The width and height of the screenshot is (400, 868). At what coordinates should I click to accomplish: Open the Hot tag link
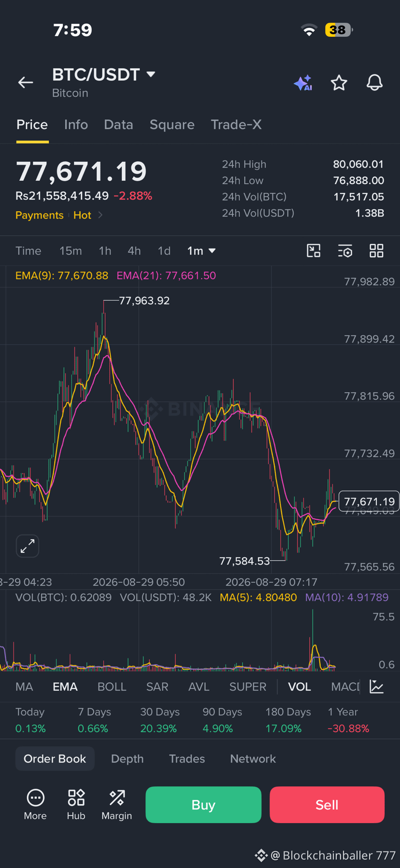[x=82, y=215]
